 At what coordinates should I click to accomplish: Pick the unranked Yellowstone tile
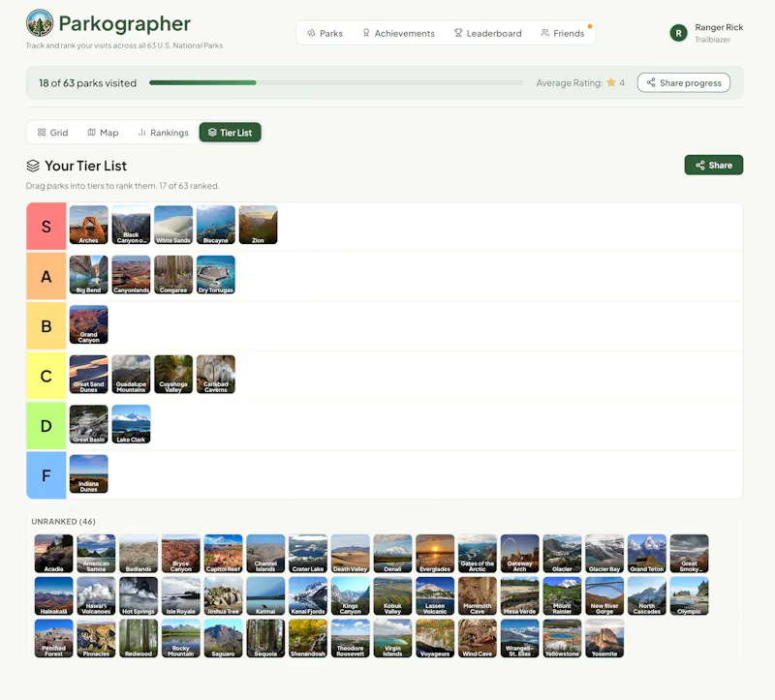pyautogui.click(x=563, y=639)
